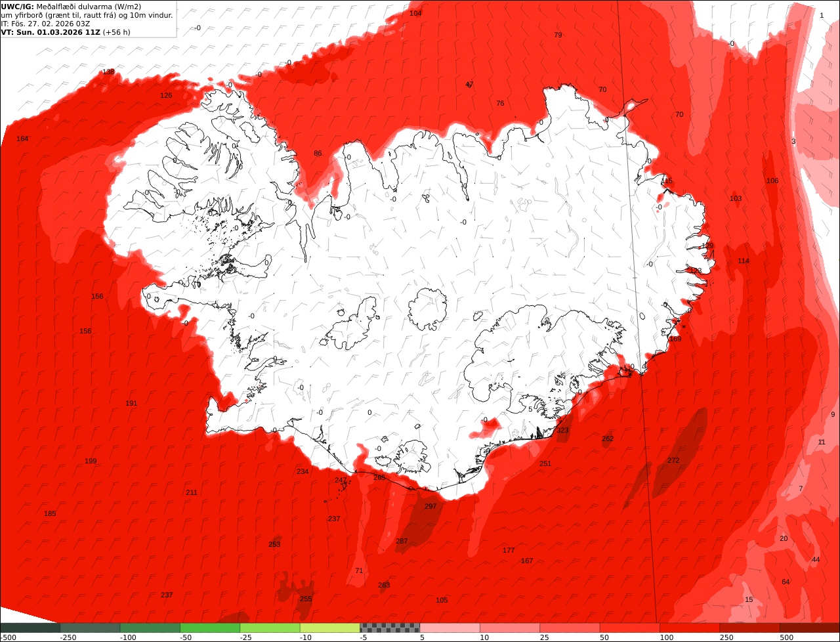Click the init time 'IT: Fös. 27. 02. 2026 03Z'
Image resolution: width=840 pixels, height=642 pixels.
46,24
